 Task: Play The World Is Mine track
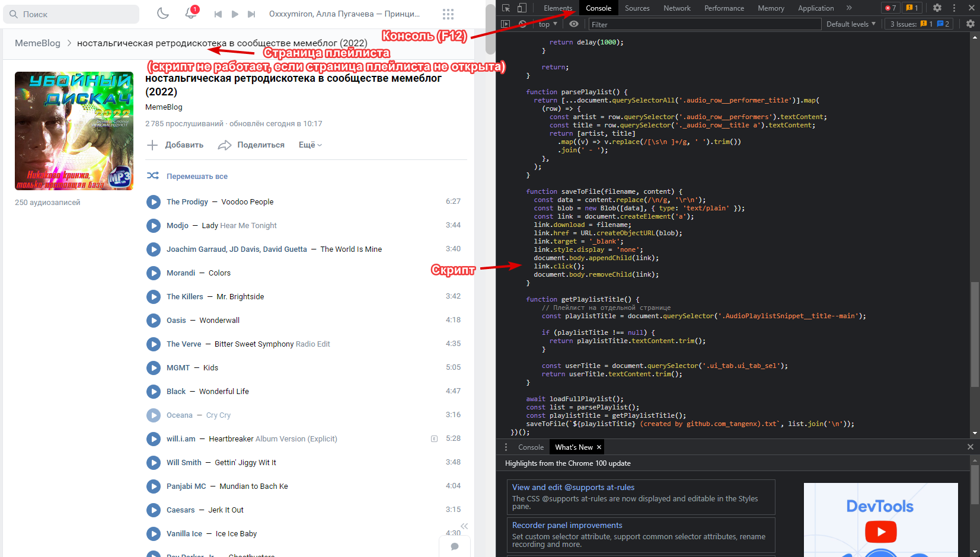click(x=154, y=249)
